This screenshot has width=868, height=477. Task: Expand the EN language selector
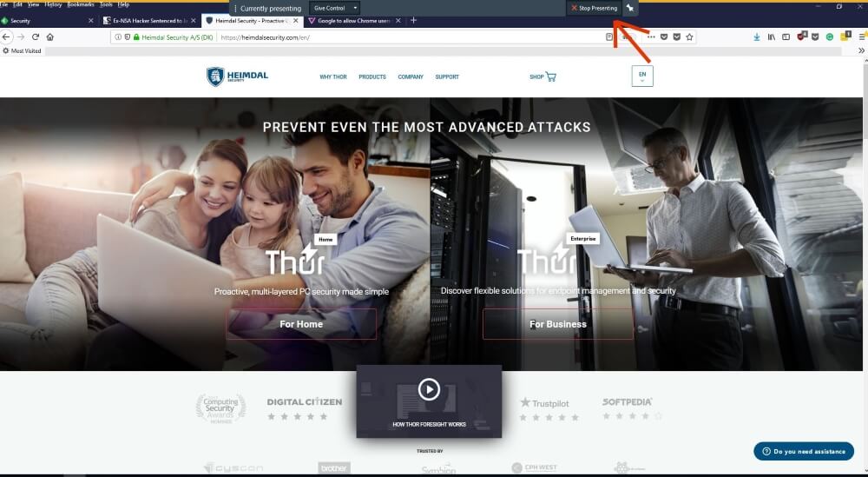point(642,76)
